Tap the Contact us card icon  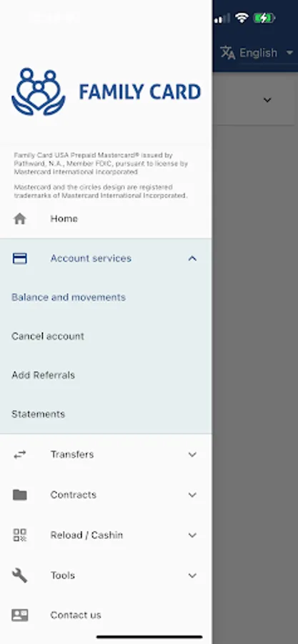[20, 615]
